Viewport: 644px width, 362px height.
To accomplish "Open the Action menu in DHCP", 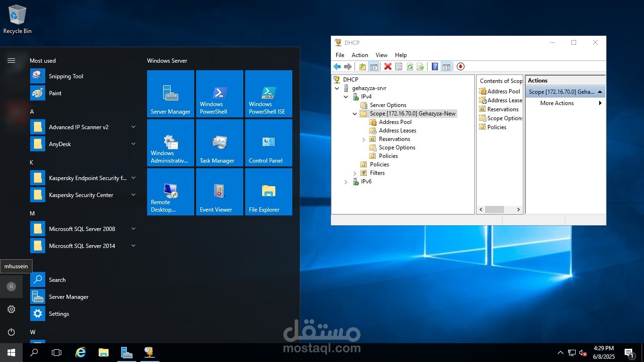I will pos(360,55).
